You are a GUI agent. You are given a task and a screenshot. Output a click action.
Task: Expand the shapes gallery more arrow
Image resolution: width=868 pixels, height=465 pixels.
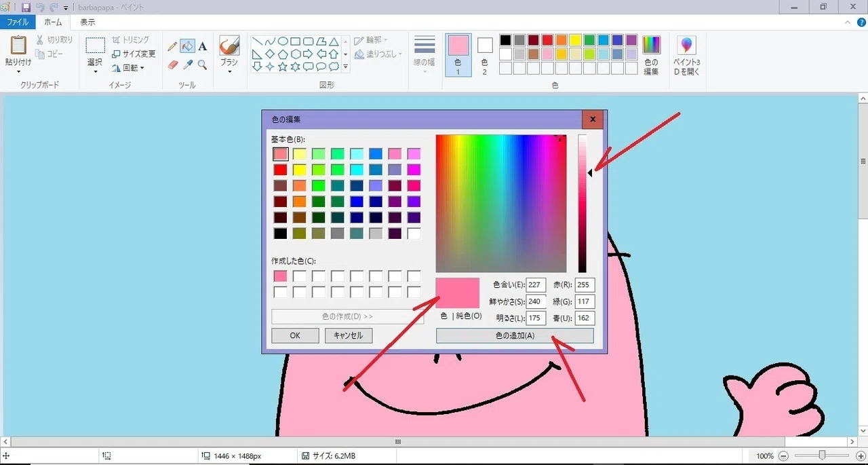(x=346, y=67)
